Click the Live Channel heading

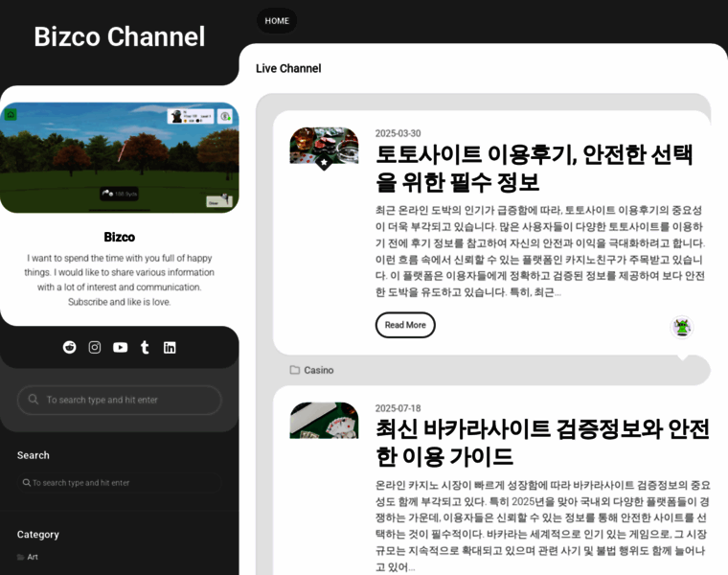coord(288,69)
